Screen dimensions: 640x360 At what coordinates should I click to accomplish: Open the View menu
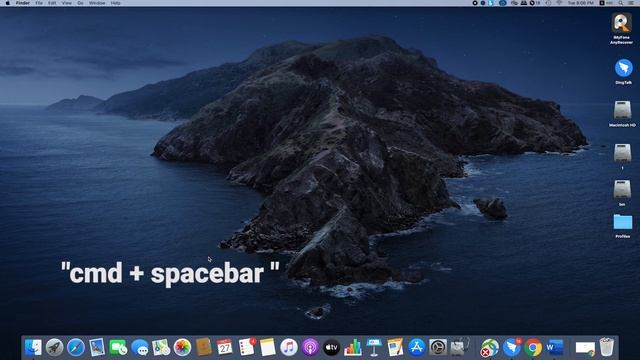[67, 3]
